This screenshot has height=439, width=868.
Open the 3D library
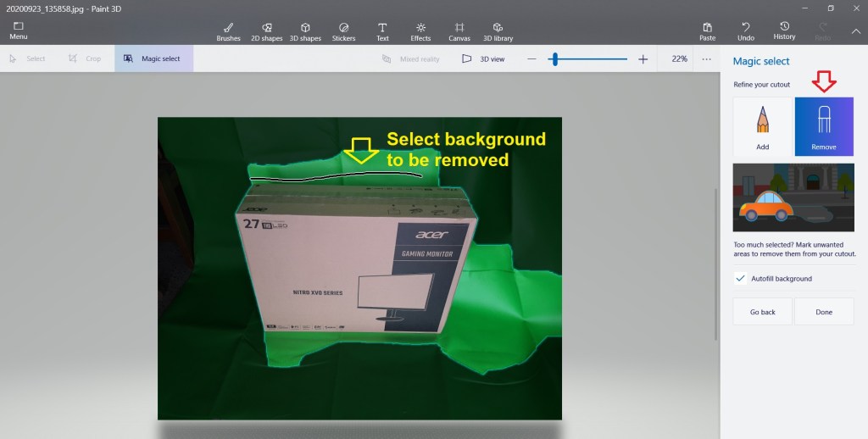coord(498,31)
